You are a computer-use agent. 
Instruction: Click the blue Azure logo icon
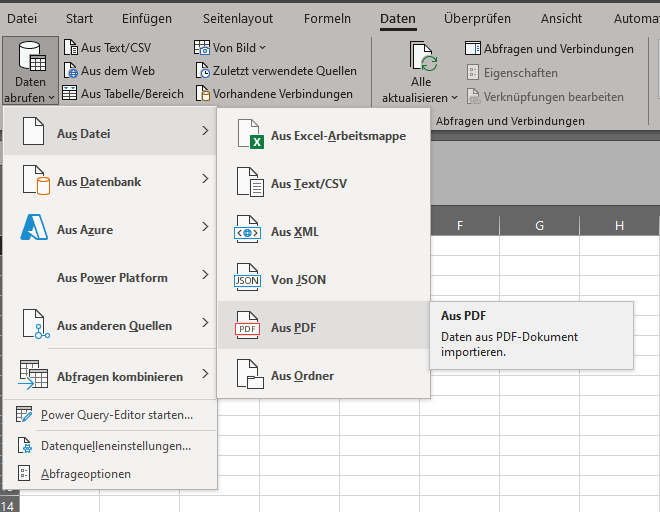[34, 227]
